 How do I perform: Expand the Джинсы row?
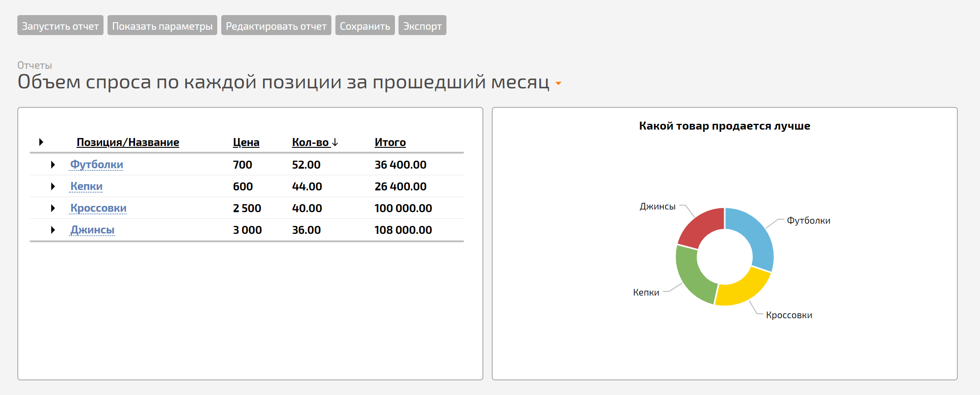click(53, 230)
